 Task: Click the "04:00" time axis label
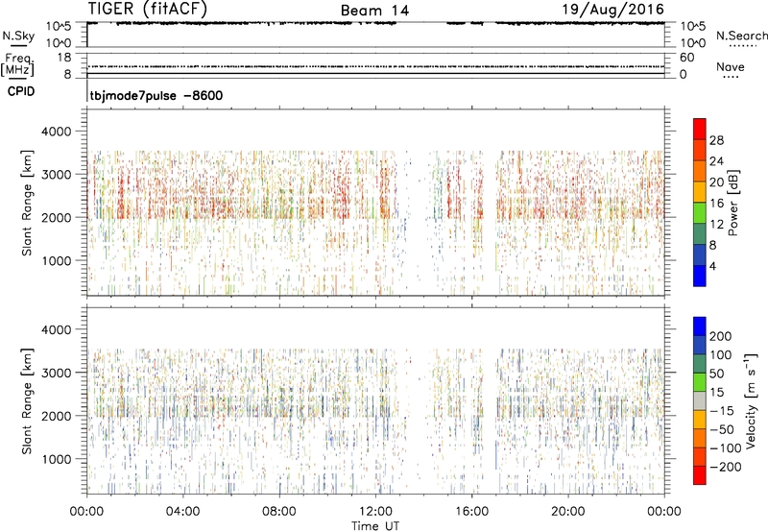pos(182,512)
